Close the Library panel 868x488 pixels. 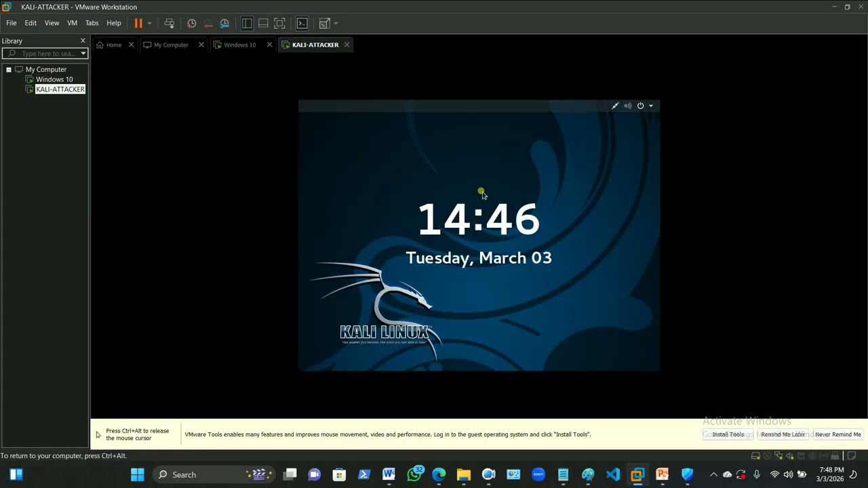tap(83, 41)
